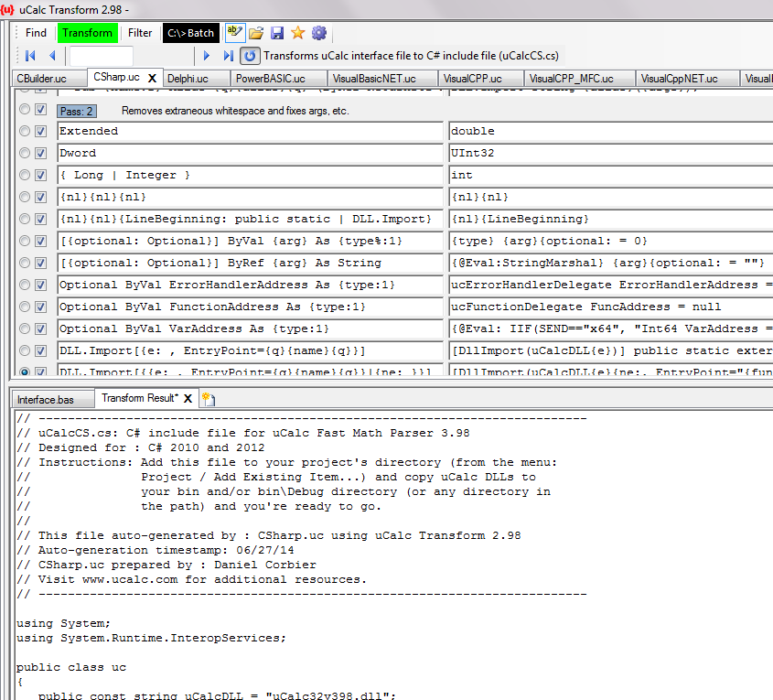Open the spell check tool in the toolbar
The image size is (773, 700).
235,31
